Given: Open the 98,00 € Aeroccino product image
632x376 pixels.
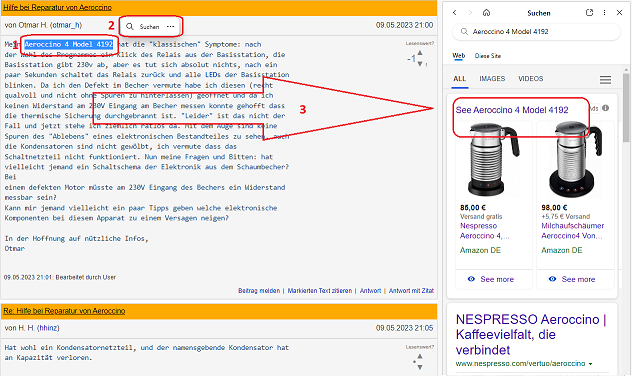Looking at the screenshot, I should [x=575, y=159].
